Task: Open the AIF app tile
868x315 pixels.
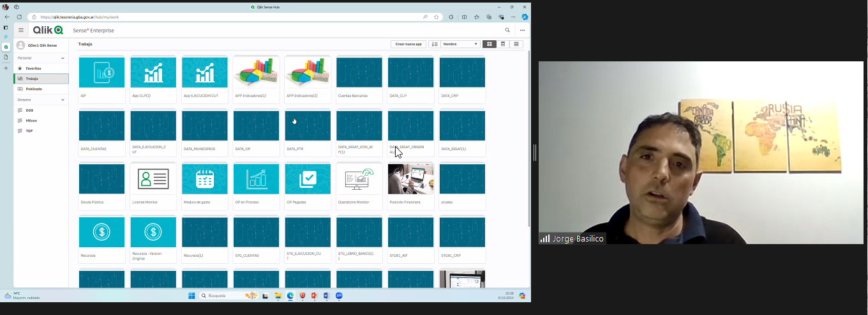Action: tap(101, 73)
